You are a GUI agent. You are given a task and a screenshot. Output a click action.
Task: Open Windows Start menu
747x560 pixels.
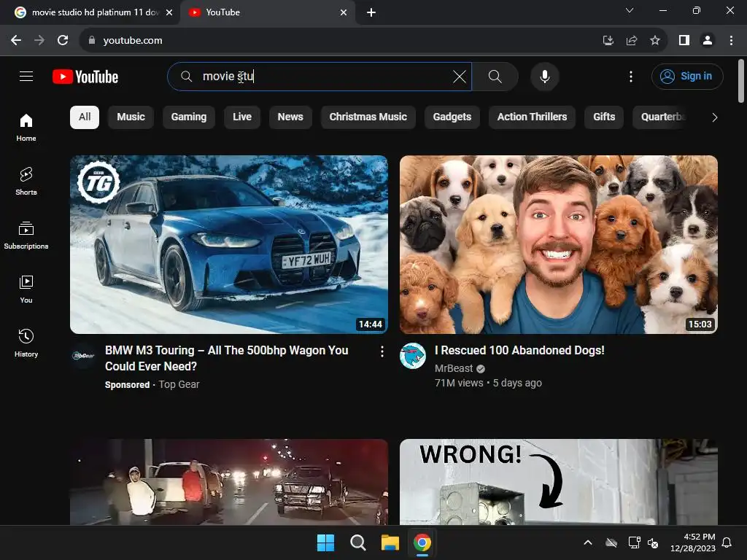click(x=326, y=542)
